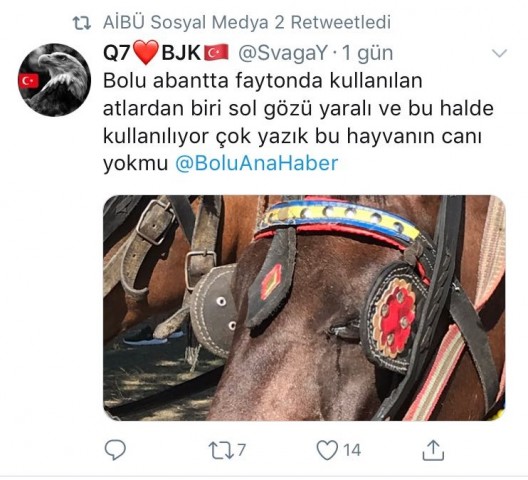Open the attached horse photo

304,308
